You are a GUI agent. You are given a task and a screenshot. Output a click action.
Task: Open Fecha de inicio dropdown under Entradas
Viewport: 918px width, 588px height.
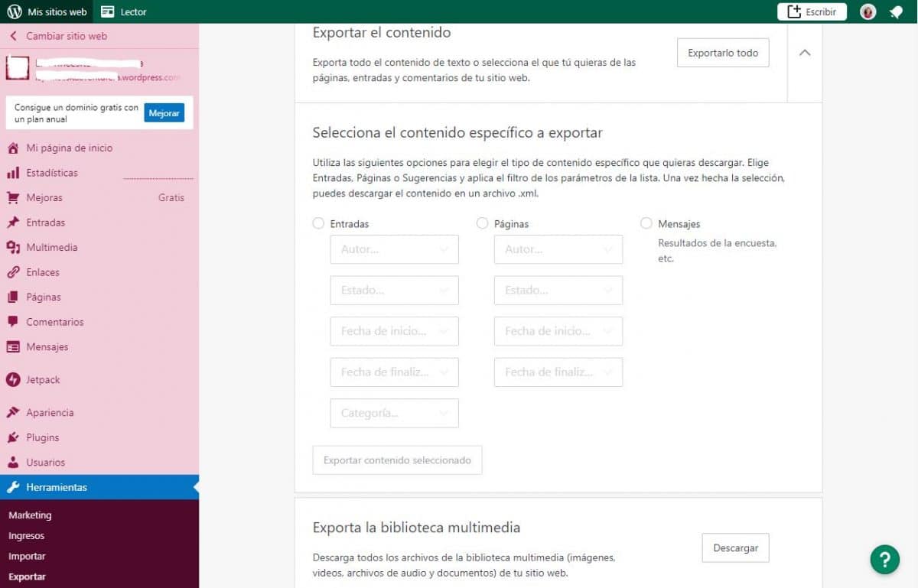395,331
